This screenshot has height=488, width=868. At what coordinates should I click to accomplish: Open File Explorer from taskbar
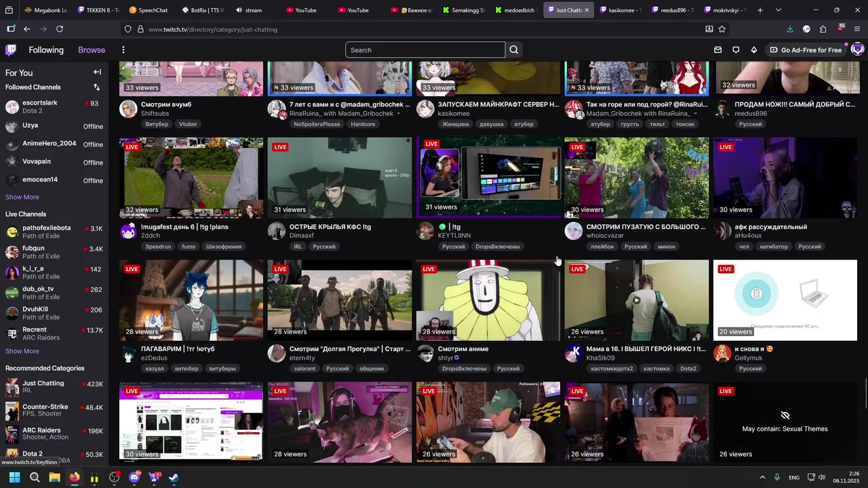[54, 477]
